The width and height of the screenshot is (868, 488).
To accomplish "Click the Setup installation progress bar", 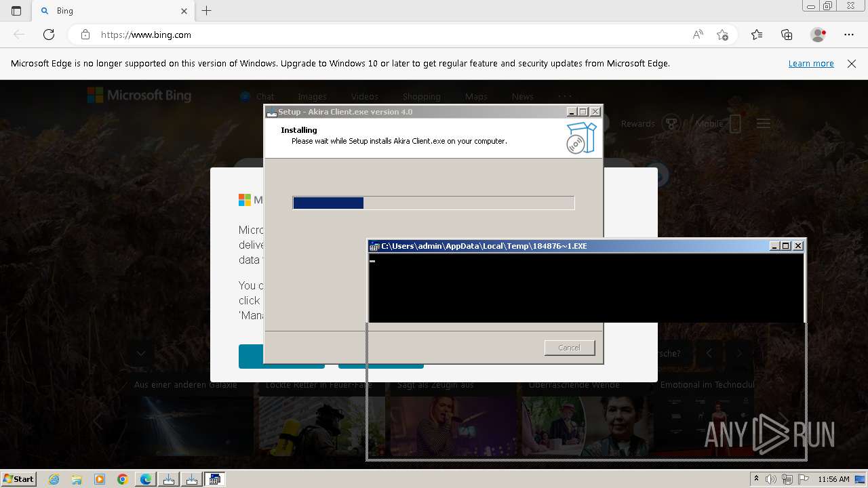I will (x=433, y=203).
